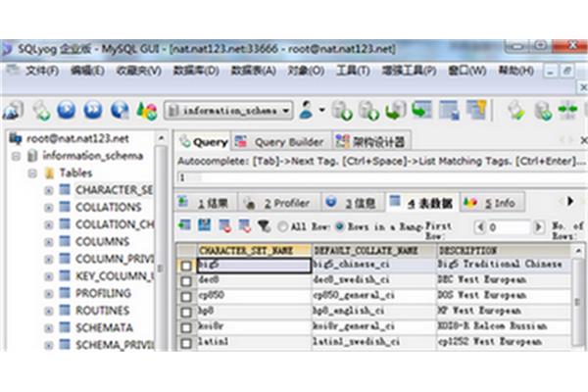588x392 pixels.
Task: Click the cancel changes icon in data toolbar
Action: tap(244, 225)
